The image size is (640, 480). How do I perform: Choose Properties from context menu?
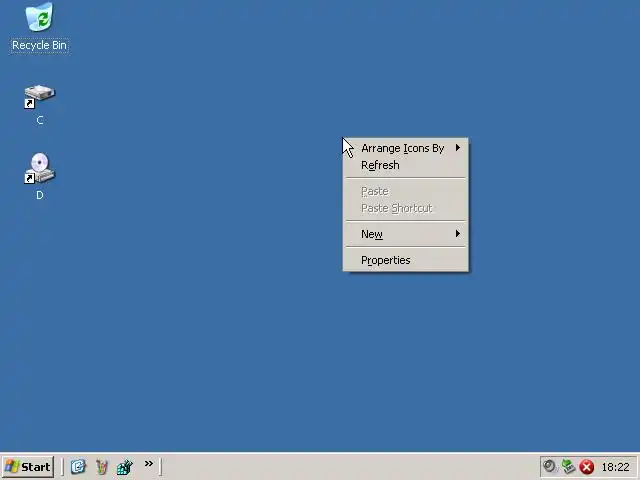406,260
